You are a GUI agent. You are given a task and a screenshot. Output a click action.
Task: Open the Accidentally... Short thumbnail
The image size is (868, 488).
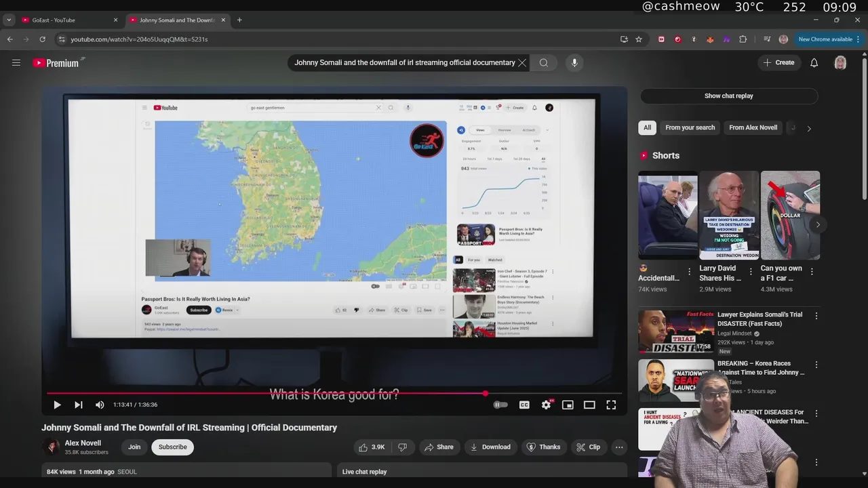pyautogui.click(x=667, y=216)
